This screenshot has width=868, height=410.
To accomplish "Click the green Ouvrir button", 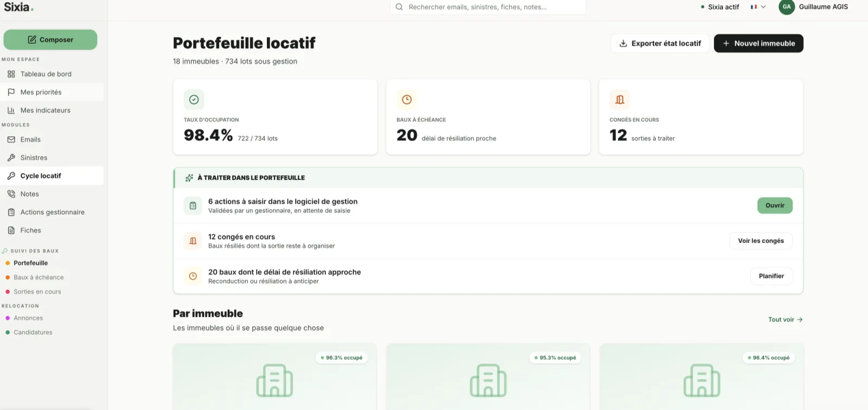I will coord(775,206).
